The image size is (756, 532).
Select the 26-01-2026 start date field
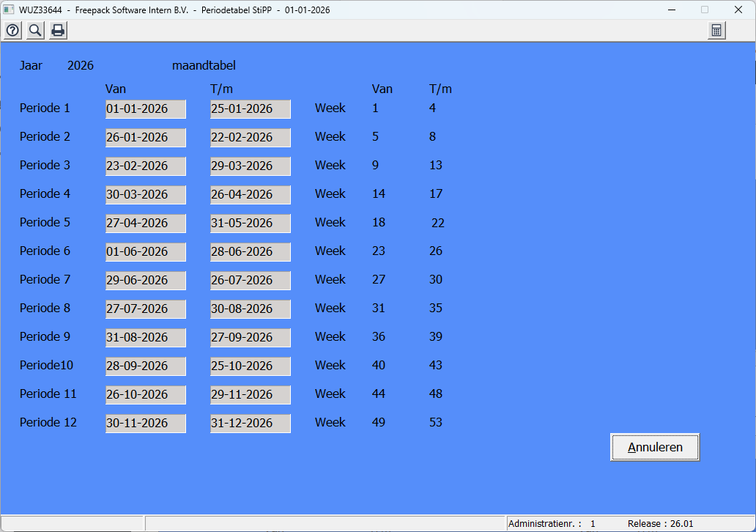(145, 138)
